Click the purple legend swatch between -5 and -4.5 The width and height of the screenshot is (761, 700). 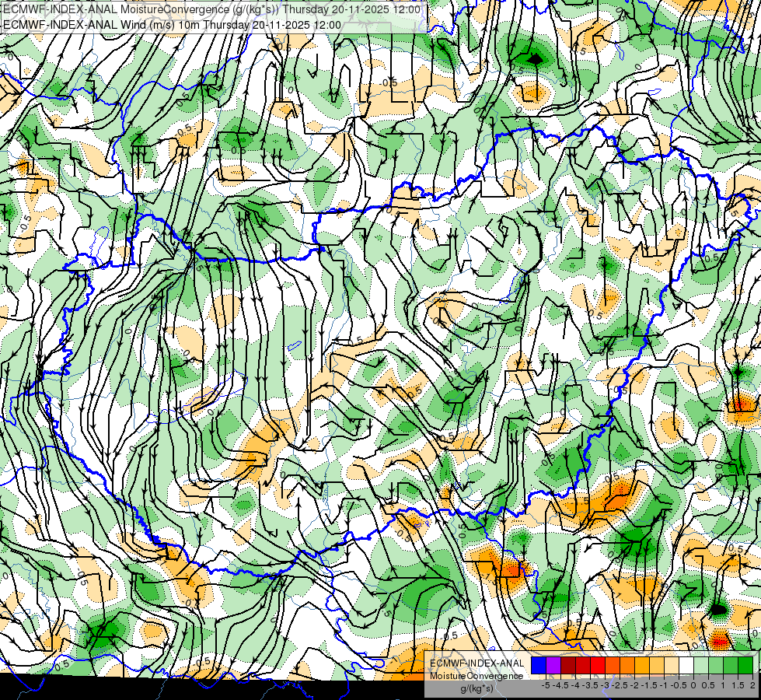coord(553,666)
